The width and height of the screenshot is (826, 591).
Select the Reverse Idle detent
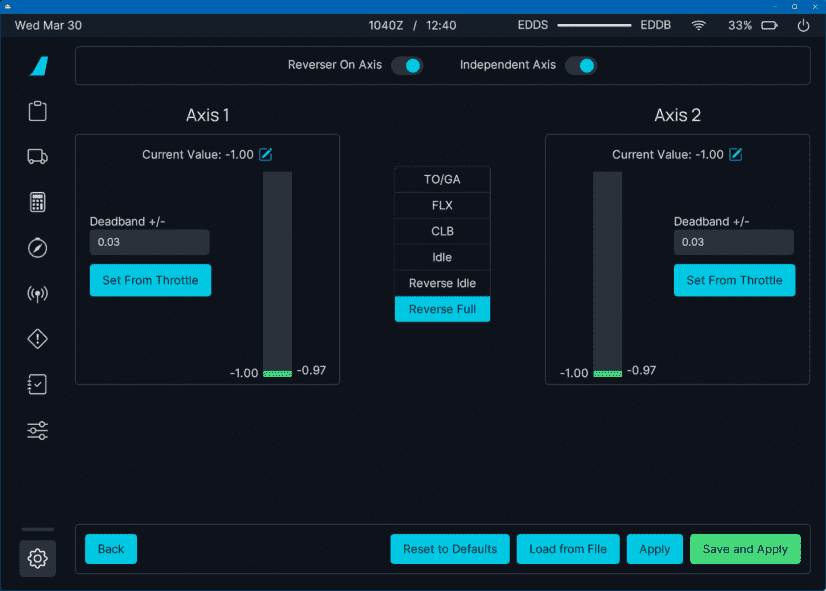point(442,284)
